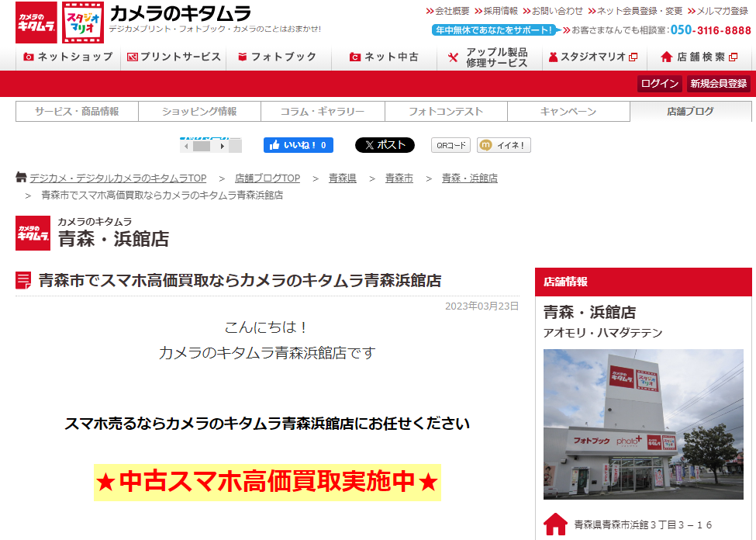Switch to コラム・ギャラリー tab
This screenshot has height=540, width=756.
[x=323, y=112]
